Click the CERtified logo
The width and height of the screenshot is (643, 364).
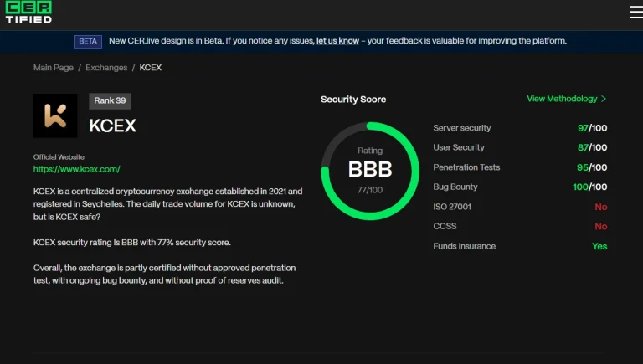(28, 13)
